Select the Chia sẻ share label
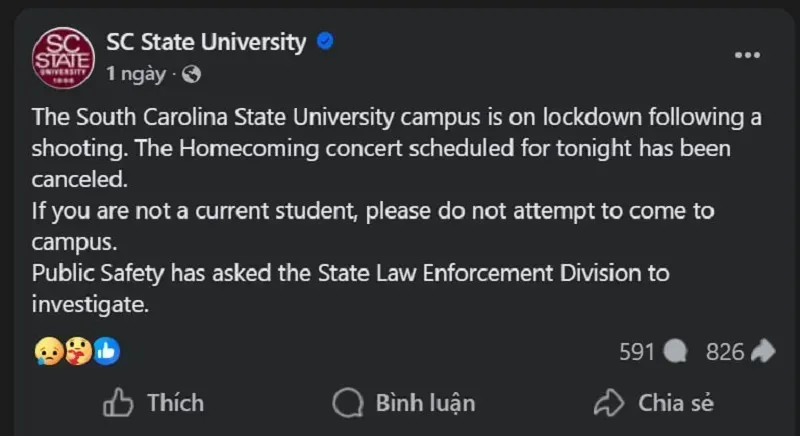This screenshot has width=800, height=436. coord(676,403)
